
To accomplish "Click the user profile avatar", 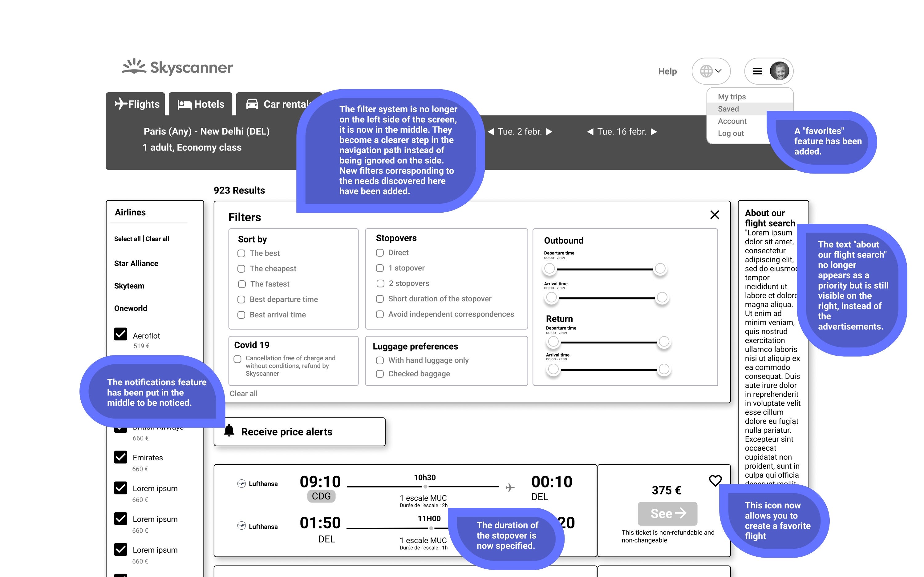I will pos(779,71).
